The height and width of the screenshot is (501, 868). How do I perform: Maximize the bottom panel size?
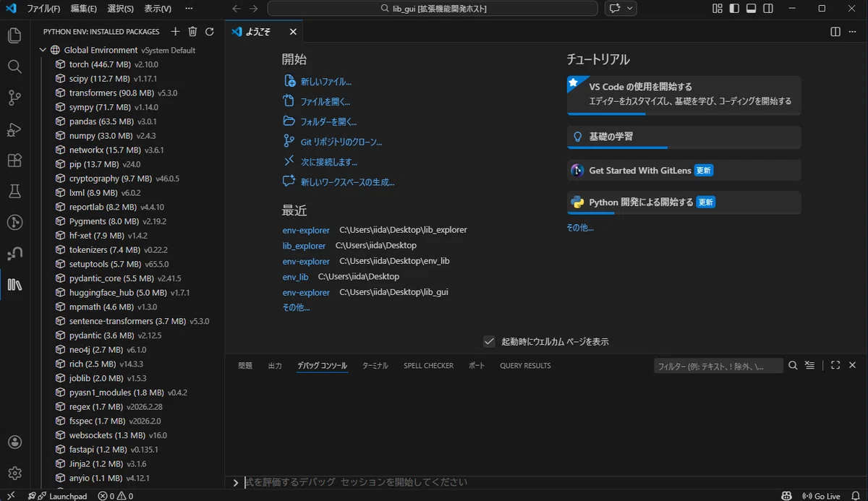(835, 366)
